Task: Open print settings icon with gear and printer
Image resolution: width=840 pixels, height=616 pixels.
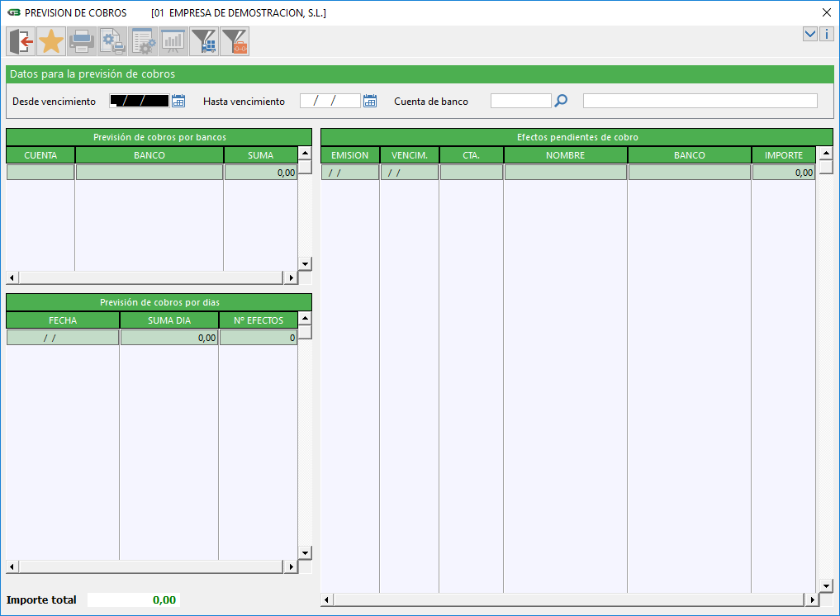Action: point(112,41)
